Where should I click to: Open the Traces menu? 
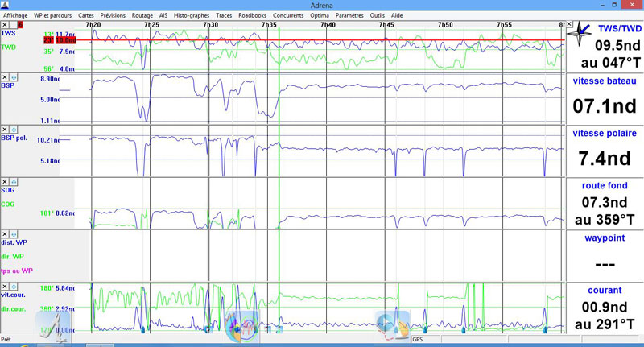coord(224,15)
